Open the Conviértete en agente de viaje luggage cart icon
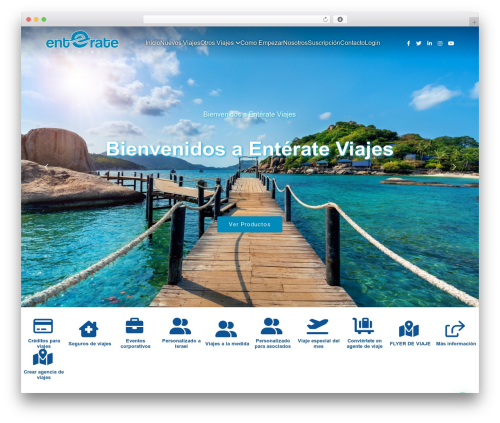 click(x=363, y=326)
